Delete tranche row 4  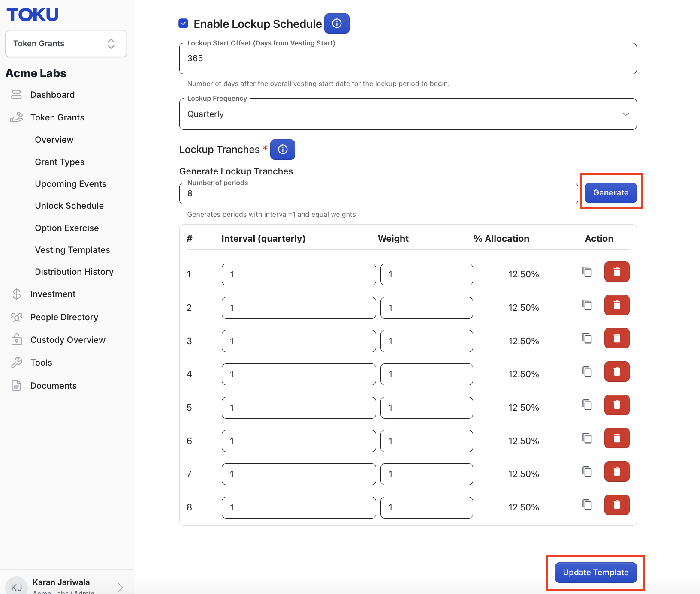click(617, 372)
